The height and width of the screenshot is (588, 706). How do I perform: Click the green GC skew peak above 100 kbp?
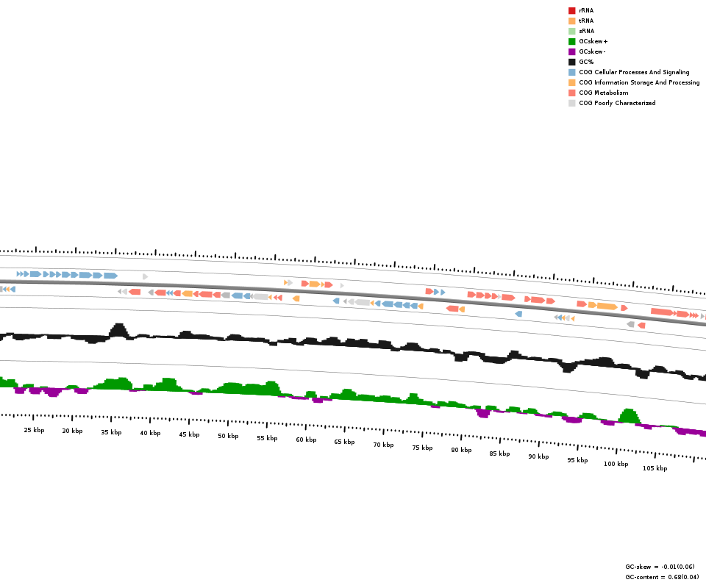(x=628, y=416)
